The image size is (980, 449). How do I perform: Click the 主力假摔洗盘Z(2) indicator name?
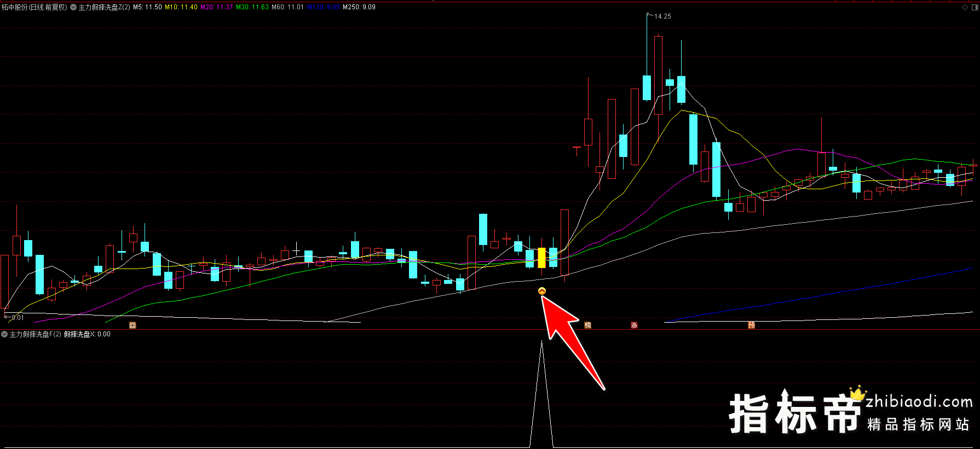[105, 7]
